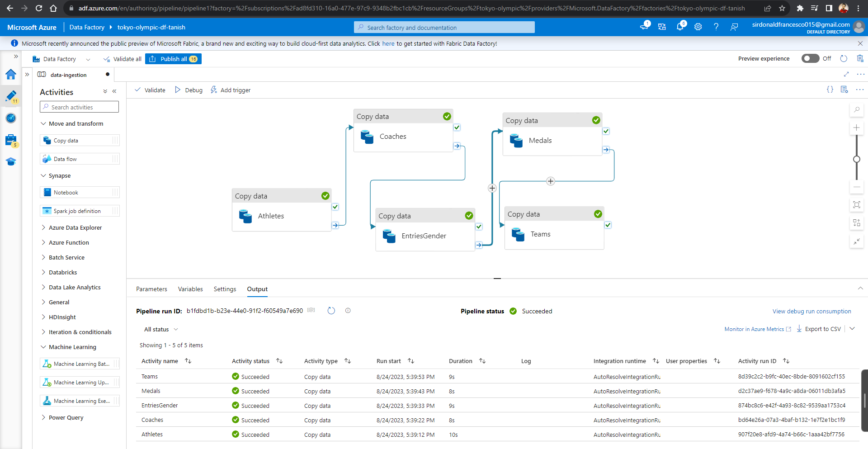The width and height of the screenshot is (868, 449).
Task: Click Validate all
Action: pos(122,59)
